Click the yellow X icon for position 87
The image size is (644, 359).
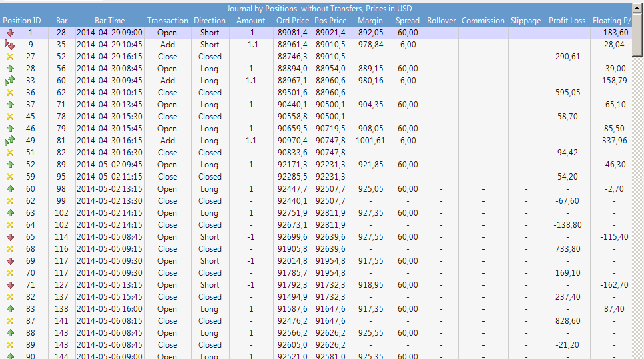pyautogui.click(x=10, y=321)
